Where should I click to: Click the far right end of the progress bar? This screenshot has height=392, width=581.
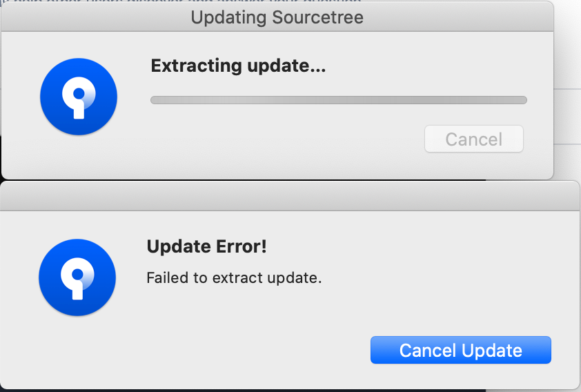[x=523, y=100]
